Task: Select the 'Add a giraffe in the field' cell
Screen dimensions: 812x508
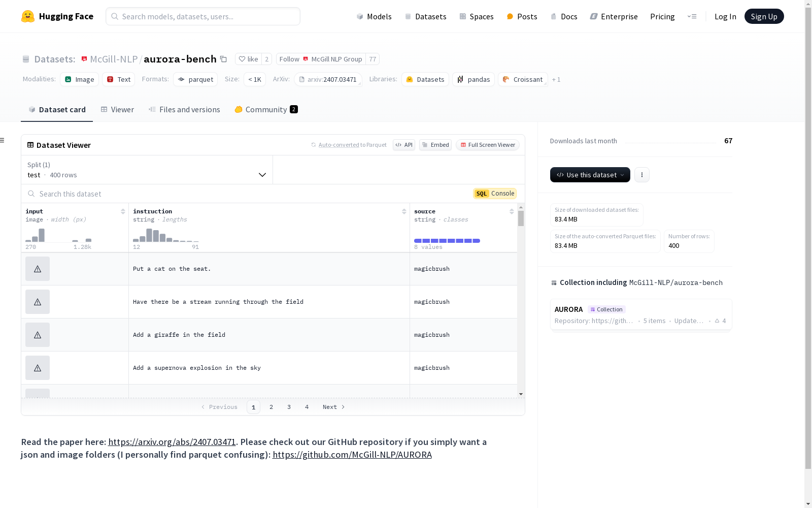Action: coord(269,335)
